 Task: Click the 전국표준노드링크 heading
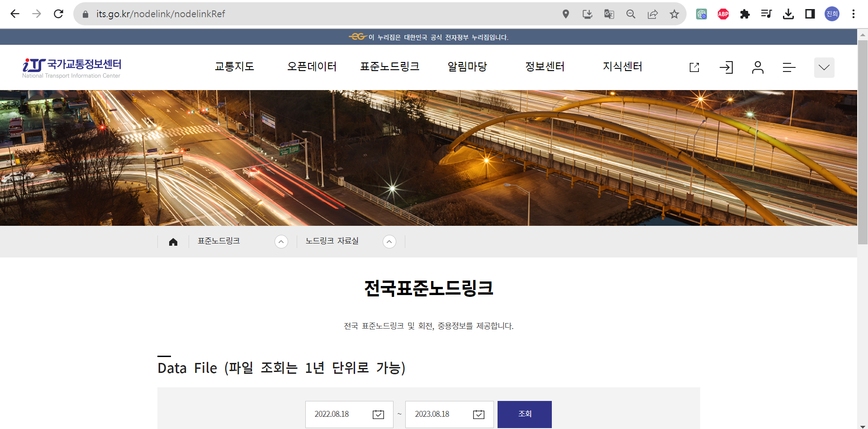[x=429, y=288]
